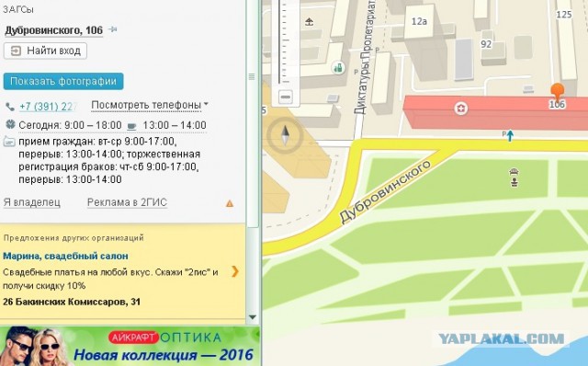Click the map zoom out minus button
Image resolution: width=588 pixels, height=366 pixels.
point(286,97)
